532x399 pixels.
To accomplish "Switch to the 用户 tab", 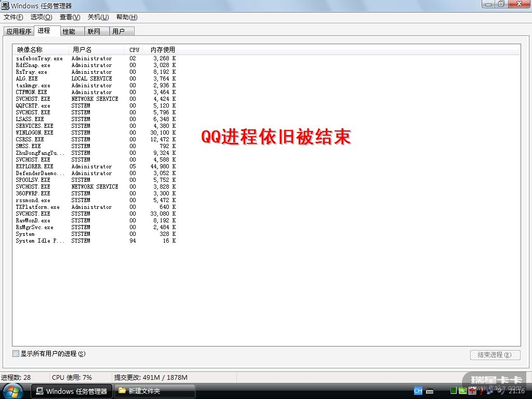I will click(122, 31).
